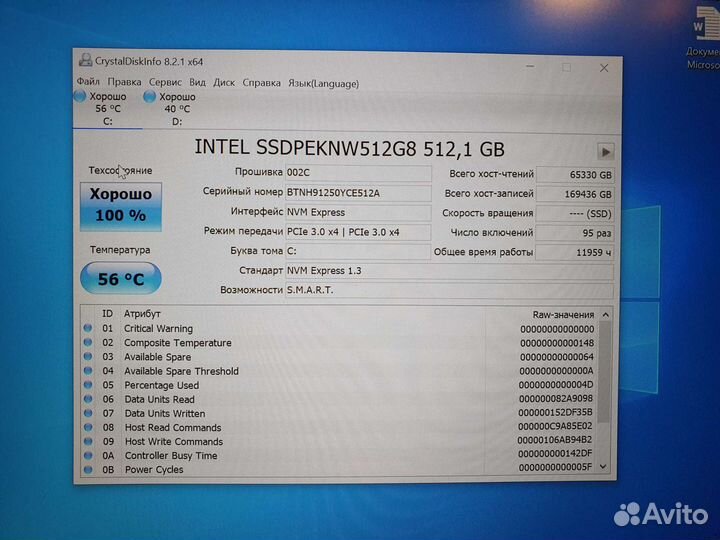Click the Raw-значения column header
This screenshot has height=540, width=720.
coord(563,315)
